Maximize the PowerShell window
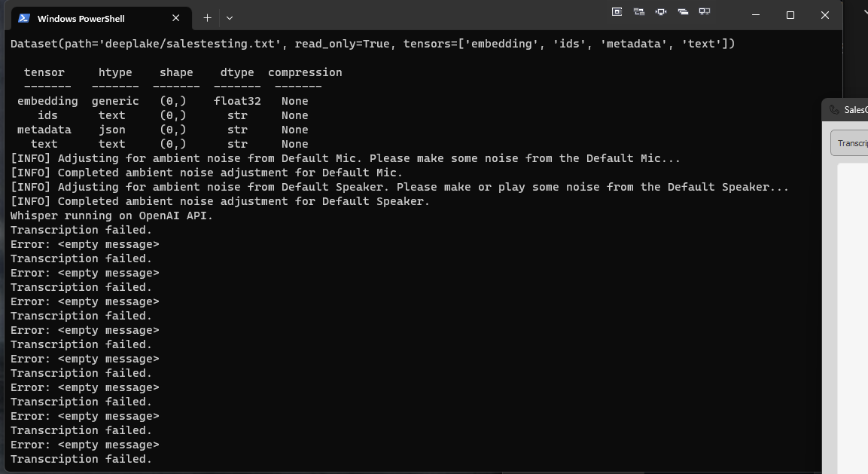The width and height of the screenshot is (868, 474). [790, 15]
